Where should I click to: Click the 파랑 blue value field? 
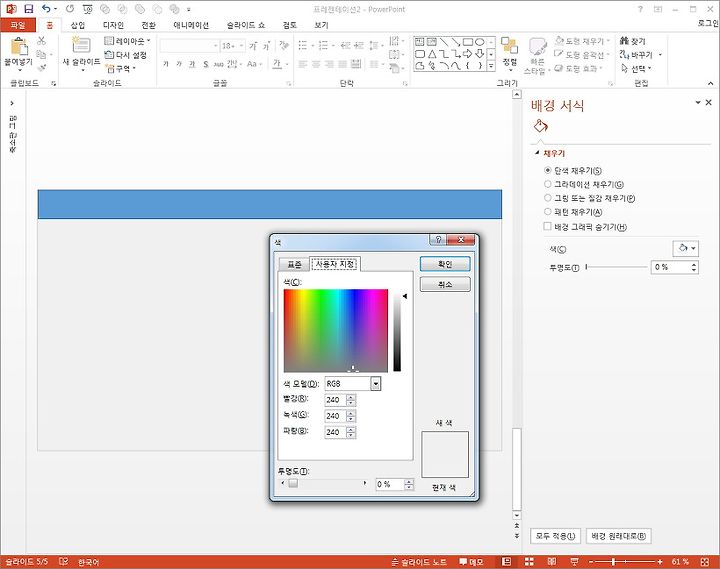coord(335,432)
